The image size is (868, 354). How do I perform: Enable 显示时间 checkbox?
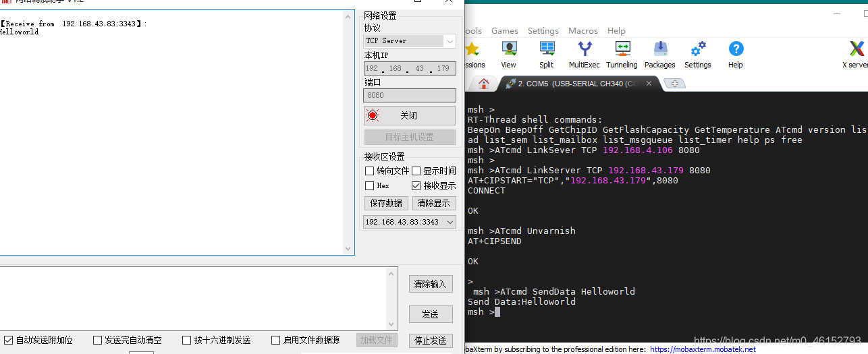[x=416, y=171]
